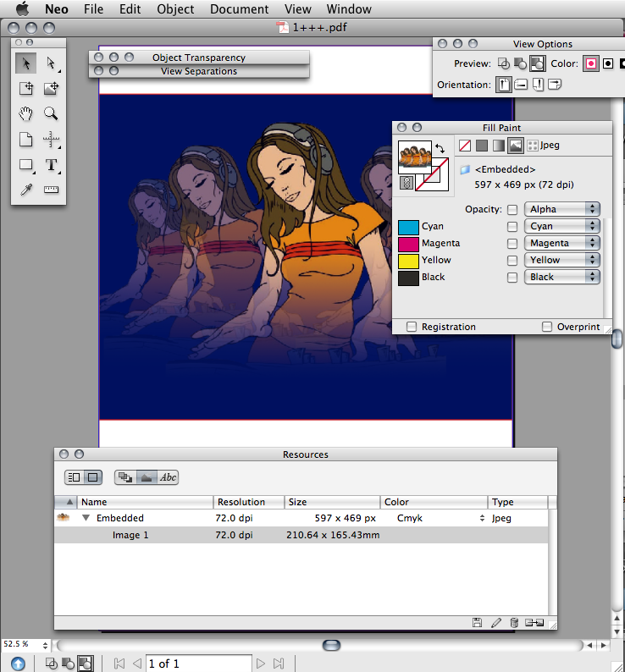The width and height of the screenshot is (625, 672).
Task: Open the Black dropdown
Action: click(x=562, y=277)
